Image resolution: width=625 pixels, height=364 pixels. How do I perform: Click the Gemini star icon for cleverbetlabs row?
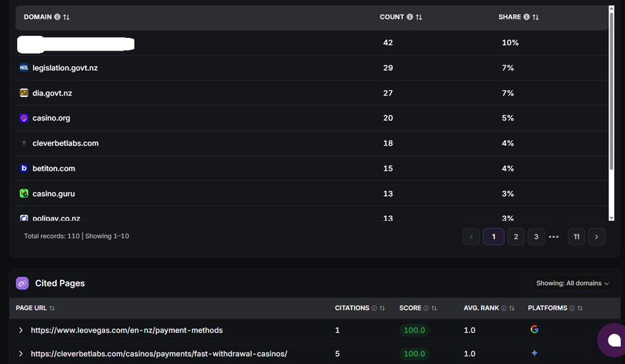tap(535, 353)
